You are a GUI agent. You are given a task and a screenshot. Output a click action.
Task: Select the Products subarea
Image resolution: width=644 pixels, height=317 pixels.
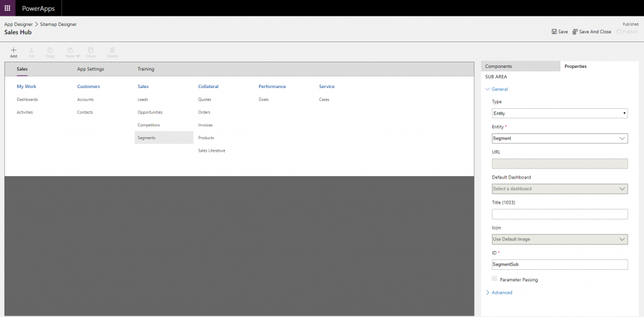(x=206, y=138)
